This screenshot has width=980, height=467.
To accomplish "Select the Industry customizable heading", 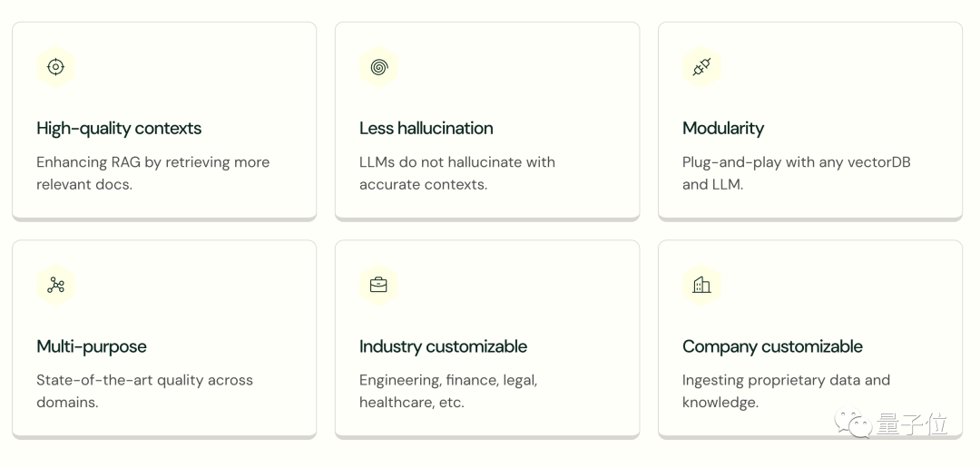I will [443, 346].
